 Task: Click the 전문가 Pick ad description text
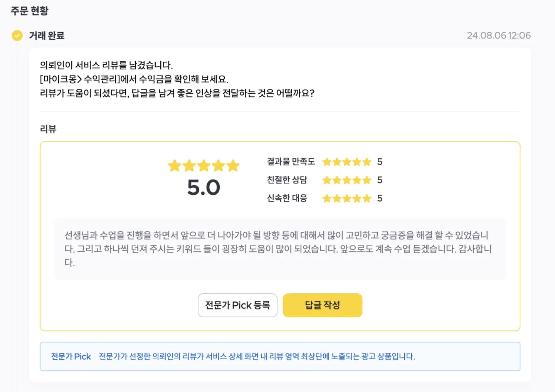pyautogui.click(x=257, y=357)
